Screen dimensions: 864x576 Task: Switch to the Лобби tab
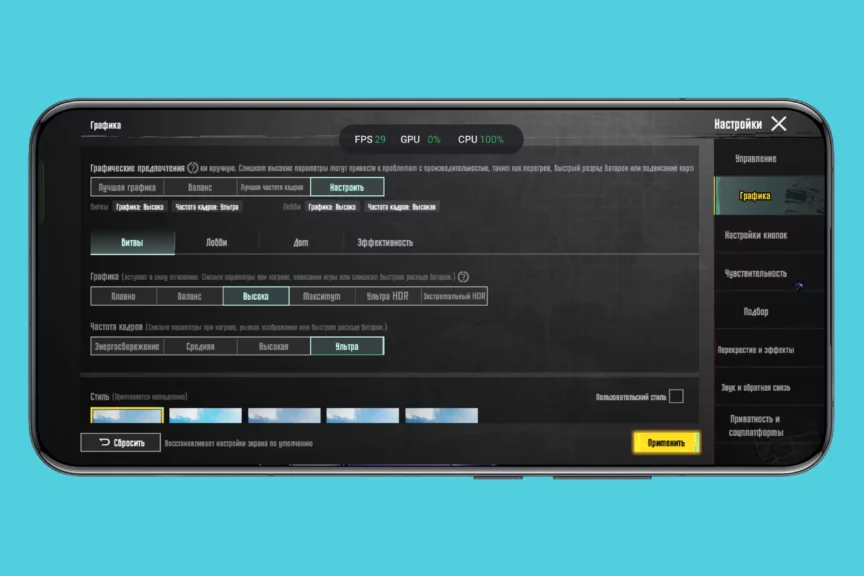(x=216, y=242)
